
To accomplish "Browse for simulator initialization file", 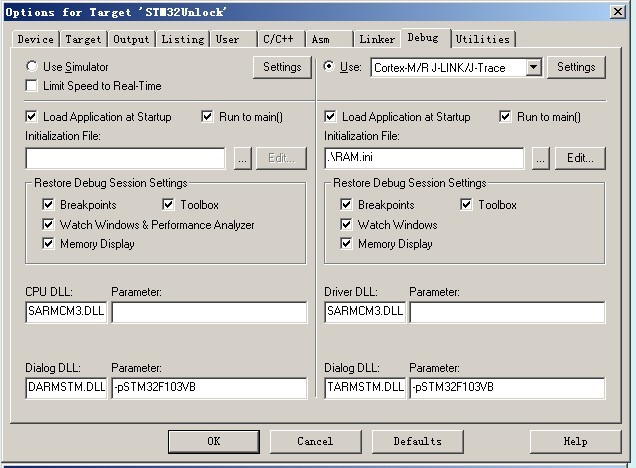I will pyautogui.click(x=243, y=158).
